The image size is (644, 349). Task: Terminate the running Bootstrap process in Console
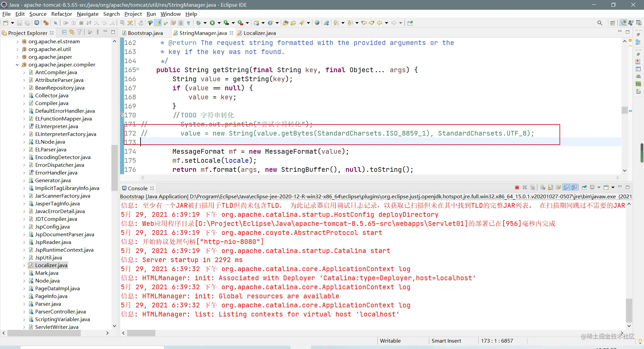[x=517, y=187]
